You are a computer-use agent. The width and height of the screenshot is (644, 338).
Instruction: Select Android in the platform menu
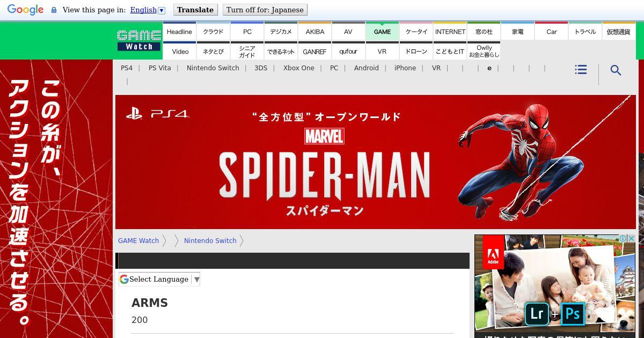click(x=367, y=68)
